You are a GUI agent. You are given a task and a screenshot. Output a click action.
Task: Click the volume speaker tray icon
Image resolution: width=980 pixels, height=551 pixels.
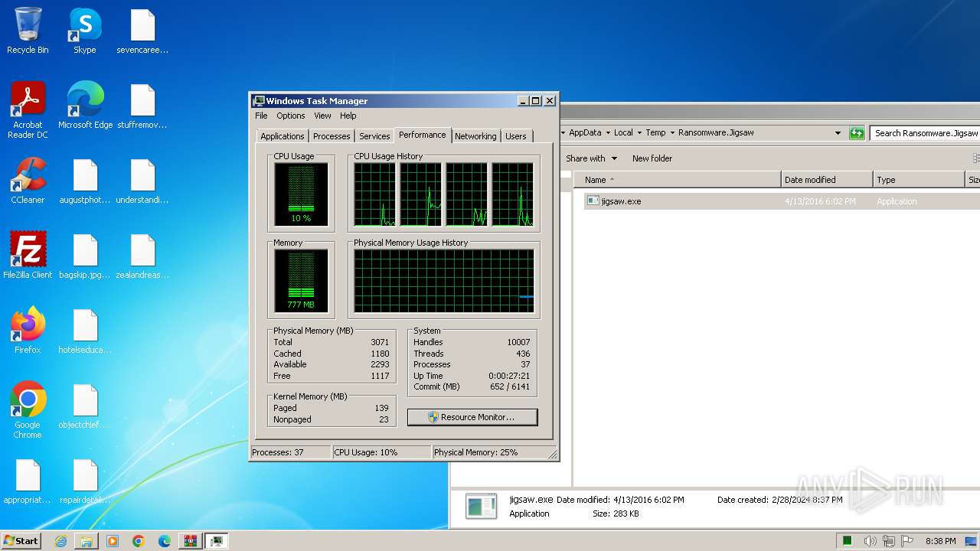pyautogui.click(x=870, y=541)
